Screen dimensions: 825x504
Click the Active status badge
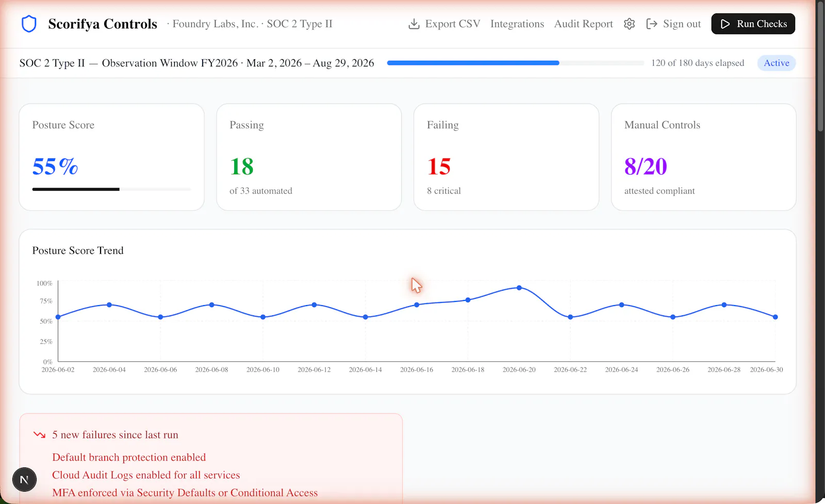777,63
